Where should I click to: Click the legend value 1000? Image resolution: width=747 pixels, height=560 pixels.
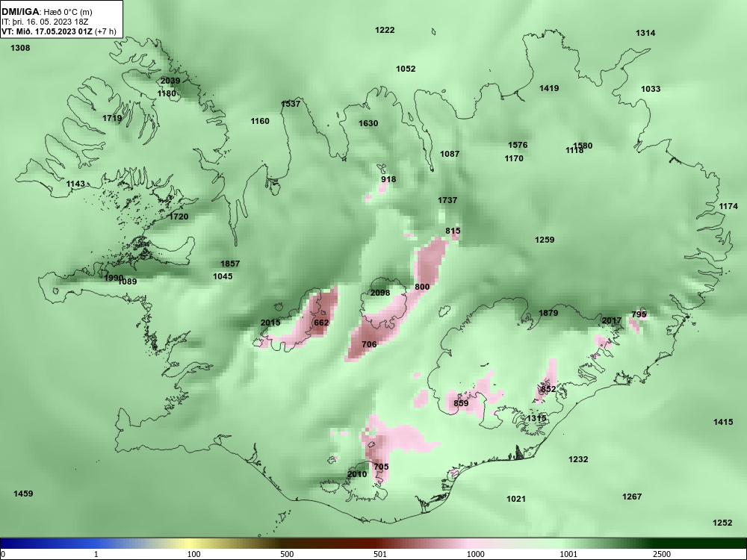(x=475, y=554)
